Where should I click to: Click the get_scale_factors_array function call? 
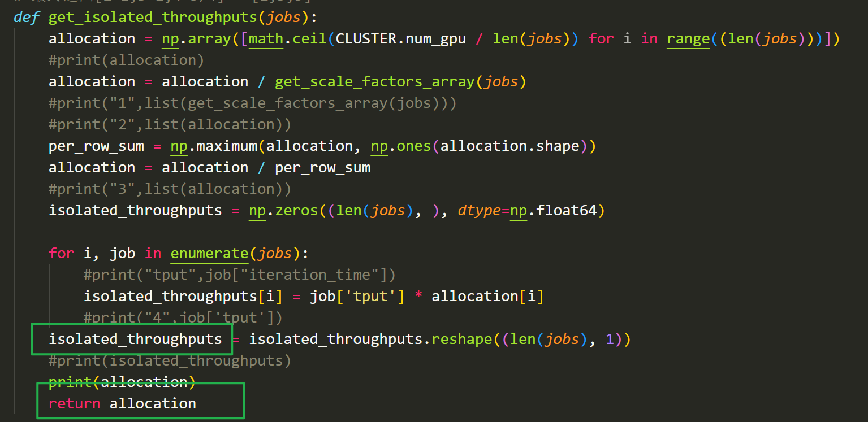[x=373, y=81]
